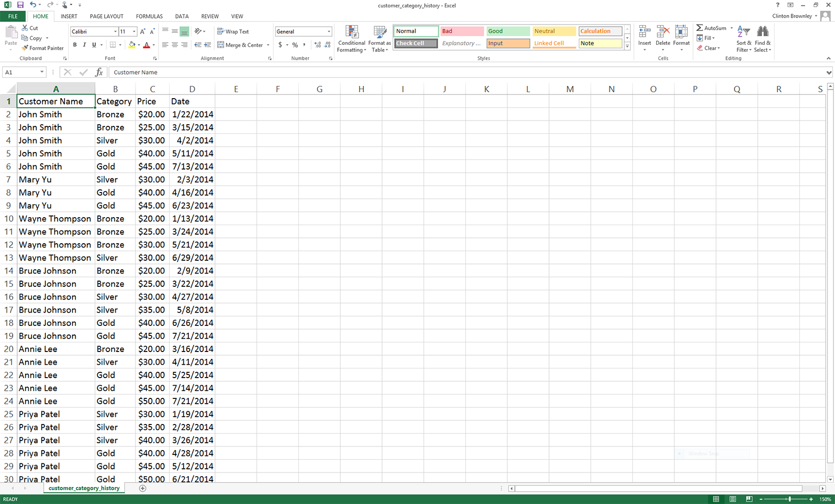Screen dimensions: 835x504
Task: Switch to the FORMULAS ribbon tab
Action: [x=148, y=16]
